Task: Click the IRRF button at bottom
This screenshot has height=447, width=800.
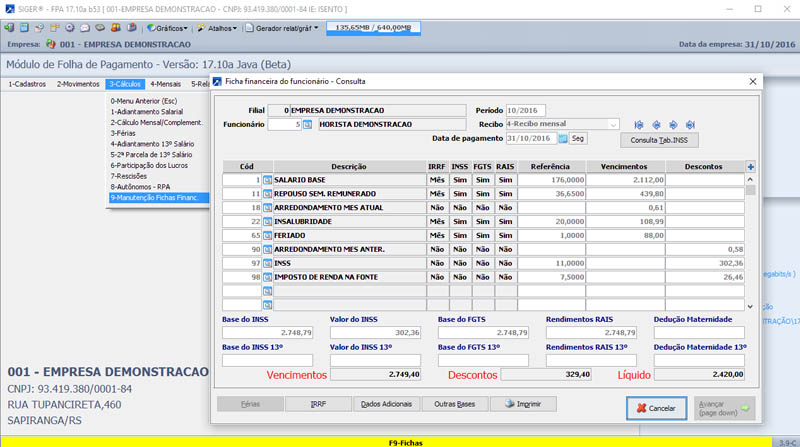Action: pyautogui.click(x=318, y=404)
